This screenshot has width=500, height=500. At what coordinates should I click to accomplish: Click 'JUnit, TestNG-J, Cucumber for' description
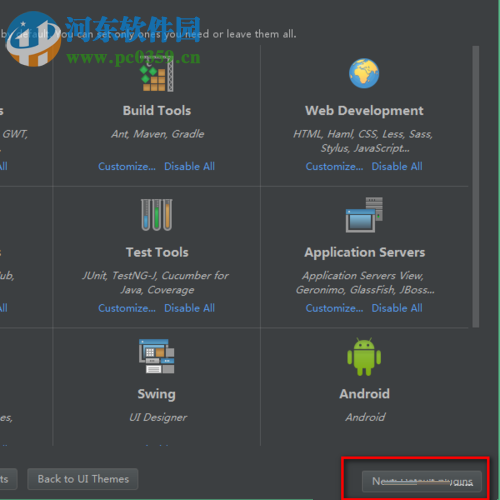(155, 276)
